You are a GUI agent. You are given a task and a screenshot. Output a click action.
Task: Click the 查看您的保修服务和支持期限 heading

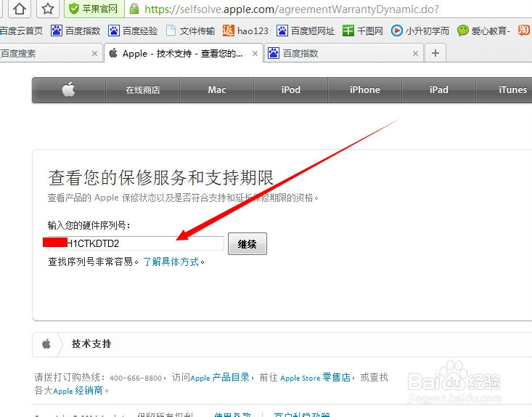161,177
